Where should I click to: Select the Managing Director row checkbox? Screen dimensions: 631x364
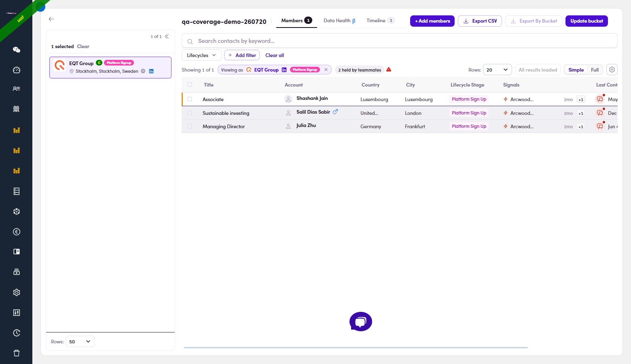tap(190, 126)
